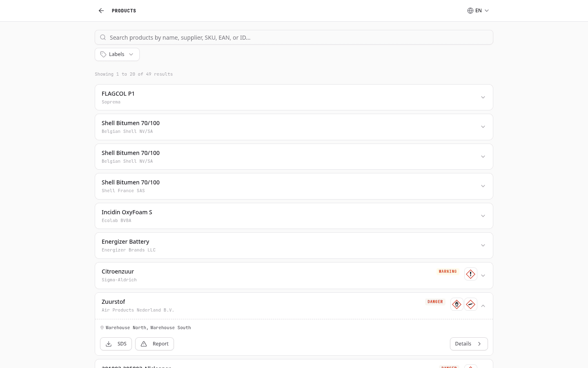Click the Energizer Battery product name
588x368 pixels.
pyautogui.click(x=125, y=242)
